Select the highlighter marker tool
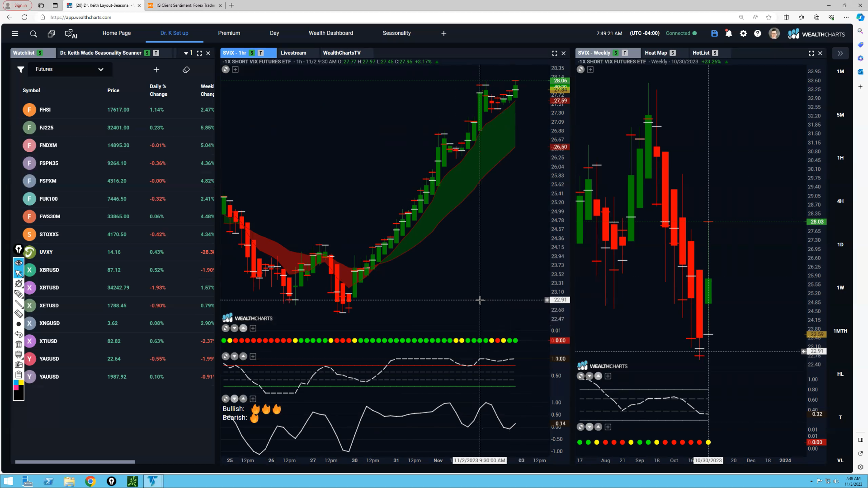Screen dimensions: 868x488 (x=19, y=294)
